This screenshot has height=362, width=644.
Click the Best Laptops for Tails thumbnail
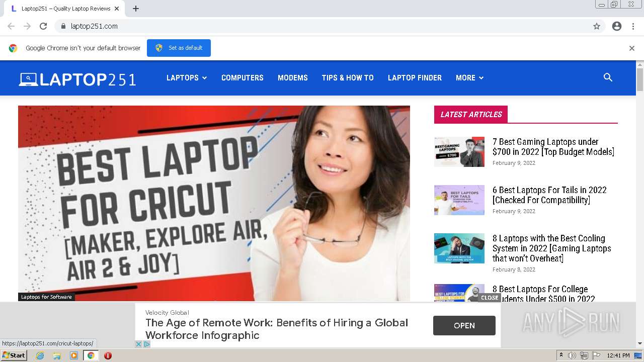pyautogui.click(x=459, y=200)
